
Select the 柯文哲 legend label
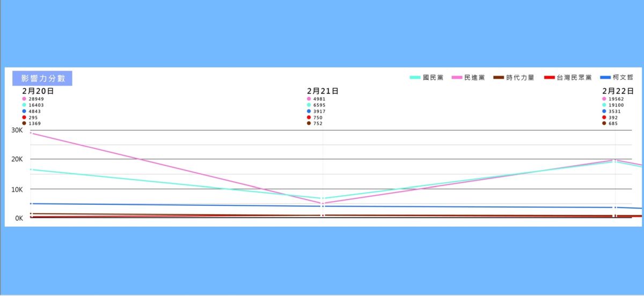624,78
